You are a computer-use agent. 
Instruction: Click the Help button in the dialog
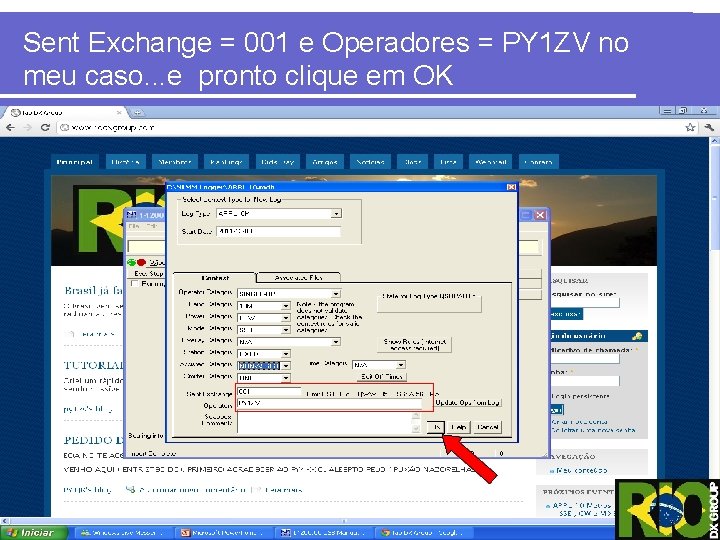pos(459,428)
